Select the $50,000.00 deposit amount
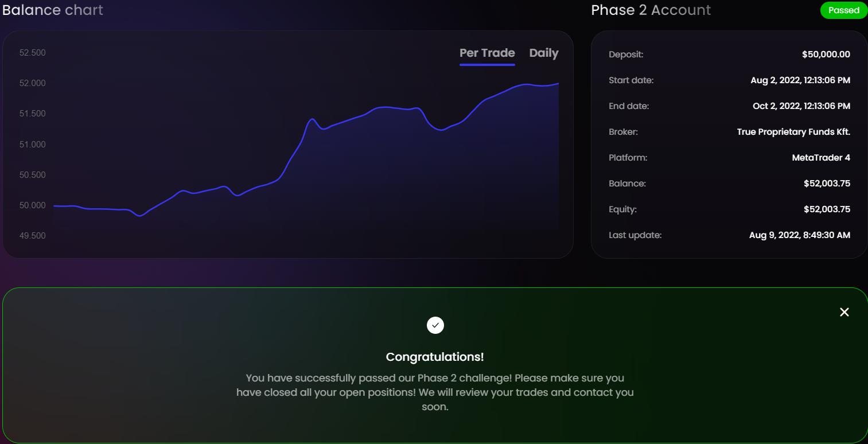The width and height of the screenshot is (868, 444). coord(826,54)
